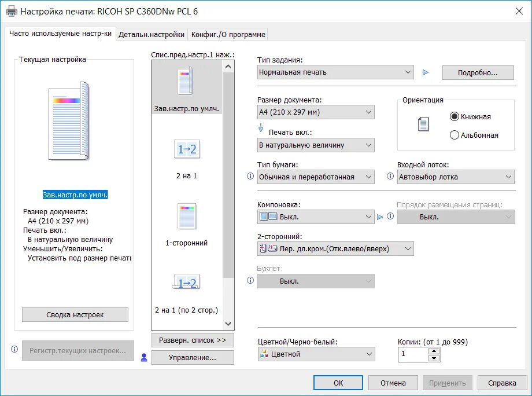Switch to Часто используемые настр-ки tab

click(x=60, y=33)
